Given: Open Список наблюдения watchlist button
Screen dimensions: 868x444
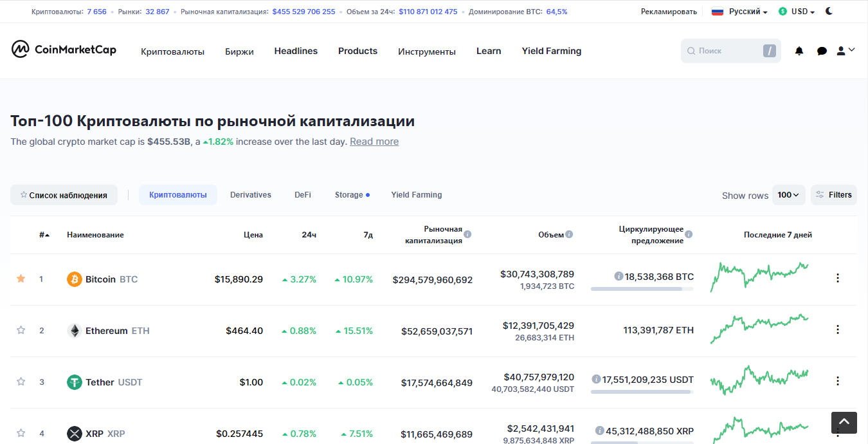Looking at the screenshot, I should tap(64, 195).
